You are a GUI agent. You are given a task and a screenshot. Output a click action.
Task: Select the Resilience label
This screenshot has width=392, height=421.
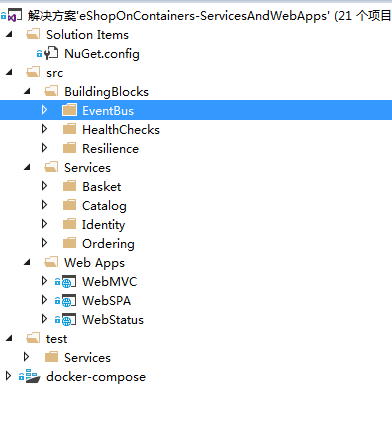pyautogui.click(x=110, y=149)
